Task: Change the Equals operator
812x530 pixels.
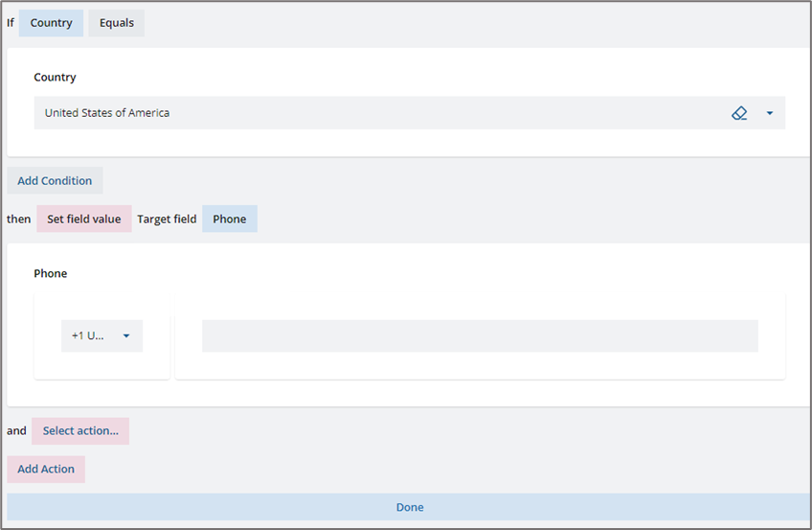Action: [117, 23]
